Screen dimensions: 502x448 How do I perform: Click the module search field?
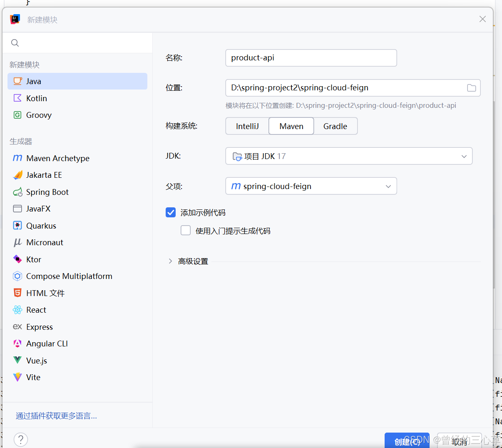click(77, 43)
